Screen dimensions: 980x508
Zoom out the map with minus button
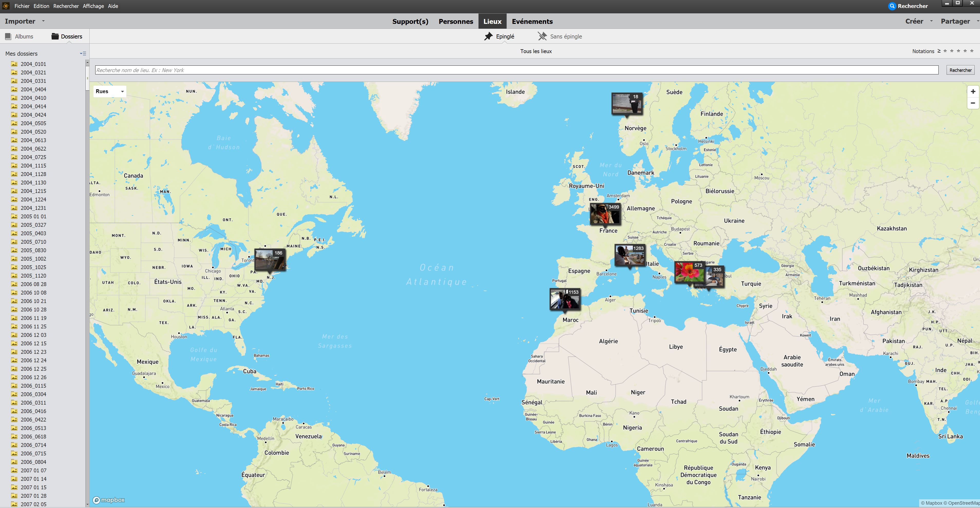[x=973, y=103]
